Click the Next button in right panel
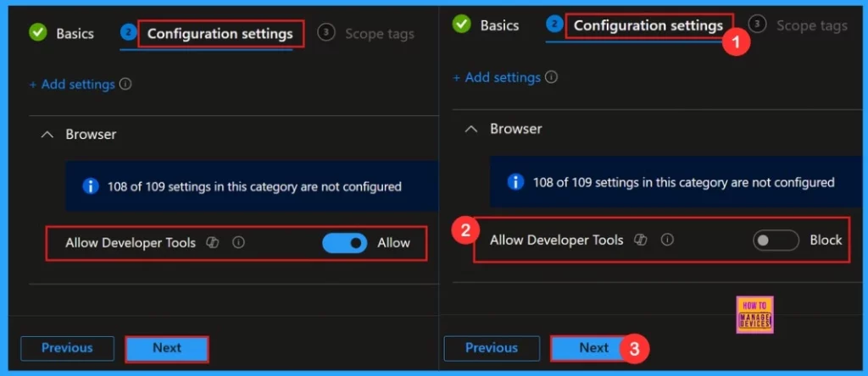Viewport: 868px width, 376px height. 594,348
